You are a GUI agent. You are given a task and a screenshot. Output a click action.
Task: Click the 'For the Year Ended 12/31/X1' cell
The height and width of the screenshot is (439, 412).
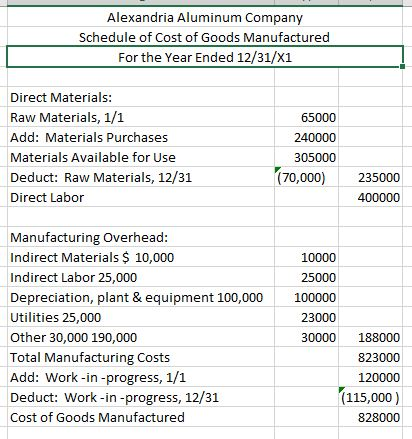pyautogui.click(x=205, y=57)
